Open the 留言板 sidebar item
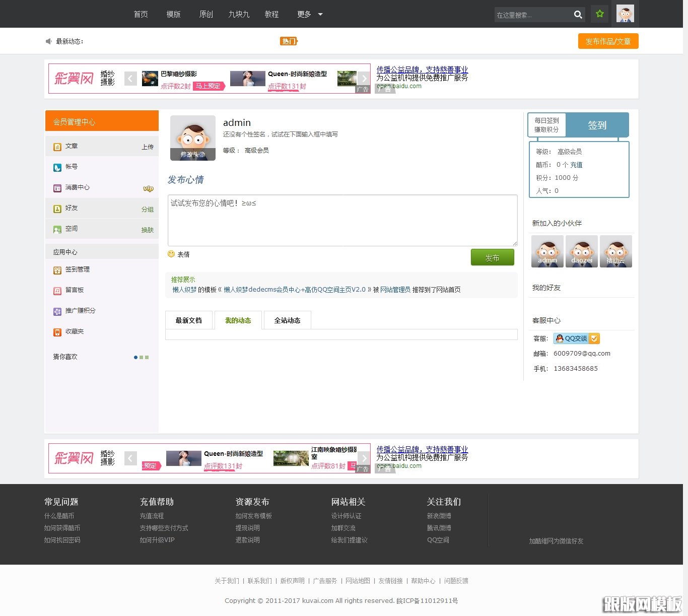The image size is (688, 616). click(x=74, y=290)
